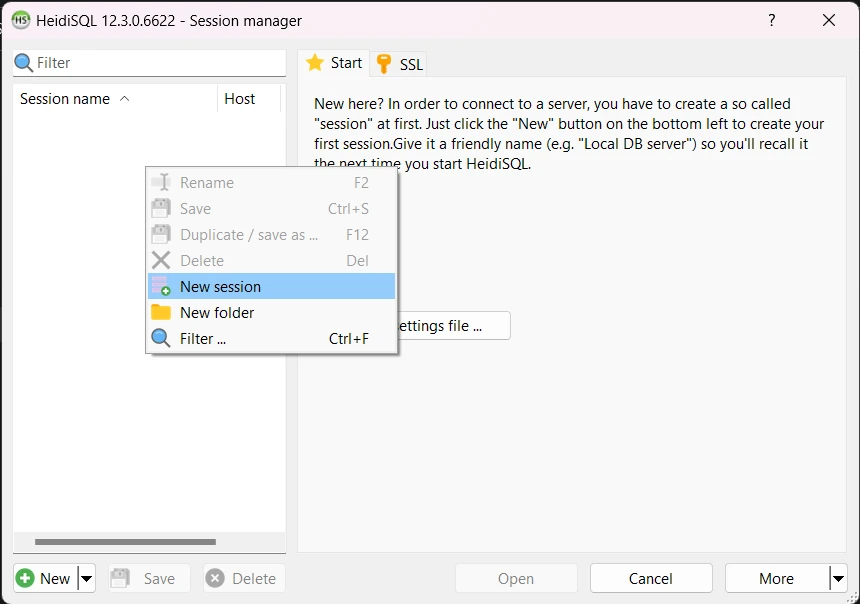Viewport: 860px width, 604px height.
Task: Click the yellow folder icon for New folder
Action: pyautogui.click(x=161, y=312)
